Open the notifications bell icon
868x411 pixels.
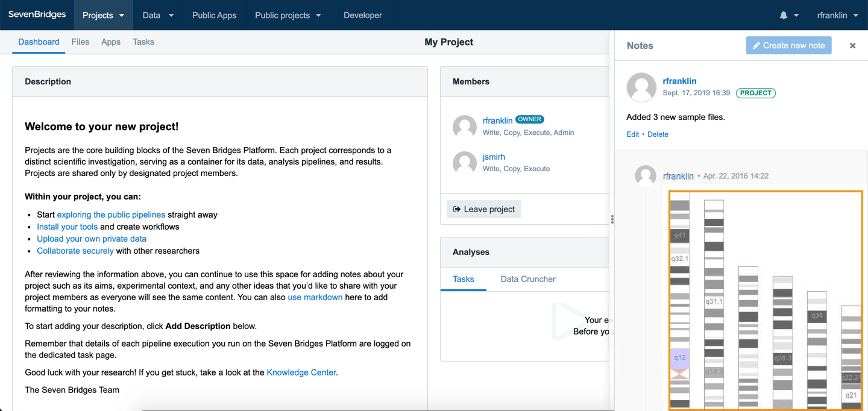point(784,15)
